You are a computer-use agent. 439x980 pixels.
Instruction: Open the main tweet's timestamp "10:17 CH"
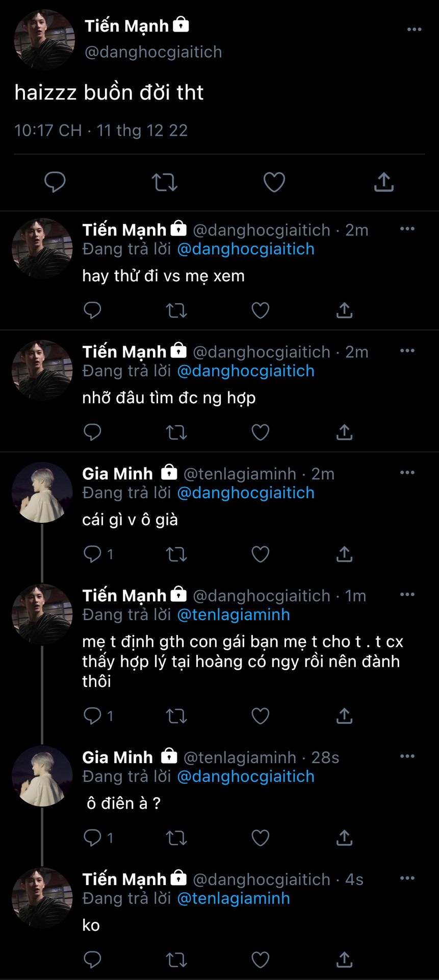point(48,131)
